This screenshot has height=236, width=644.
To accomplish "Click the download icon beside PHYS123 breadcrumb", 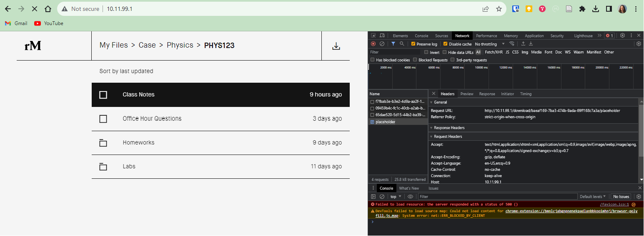I will [336, 46].
